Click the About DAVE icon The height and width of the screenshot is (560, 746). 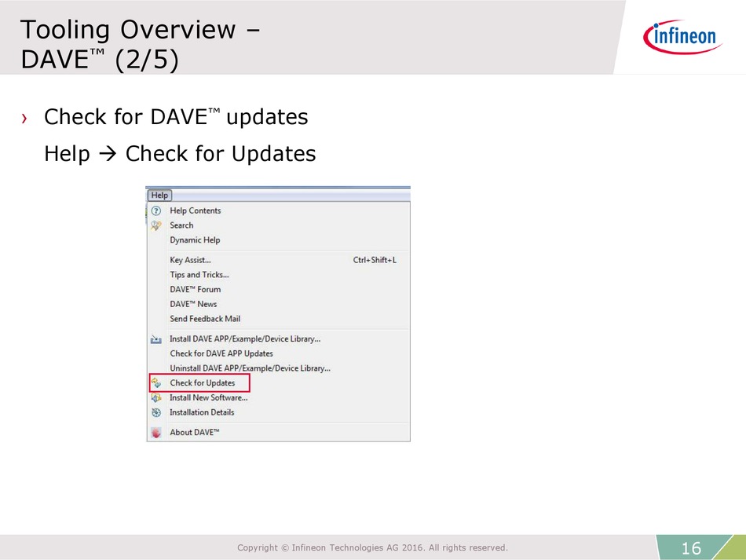coord(156,433)
